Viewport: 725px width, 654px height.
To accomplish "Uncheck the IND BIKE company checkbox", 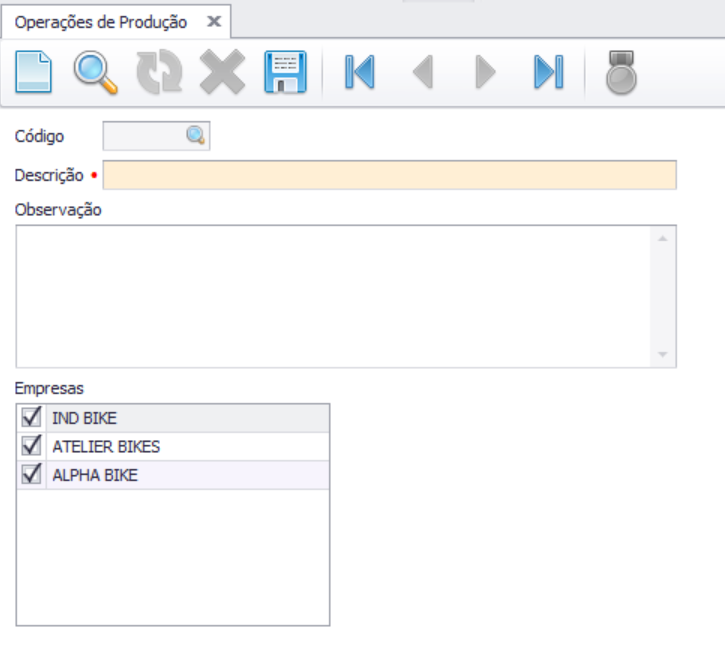I will coord(31,418).
